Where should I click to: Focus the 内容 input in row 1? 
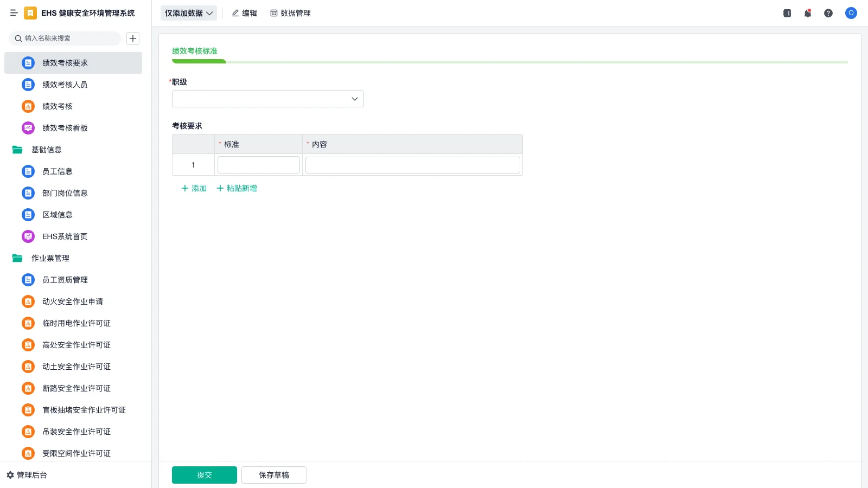coord(412,165)
